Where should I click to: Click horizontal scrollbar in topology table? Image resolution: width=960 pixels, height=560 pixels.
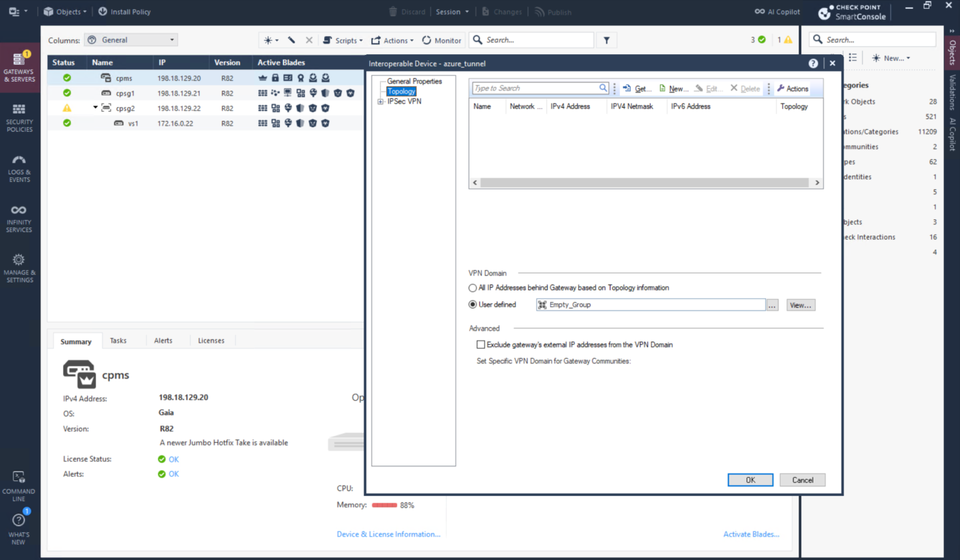(x=644, y=183)
